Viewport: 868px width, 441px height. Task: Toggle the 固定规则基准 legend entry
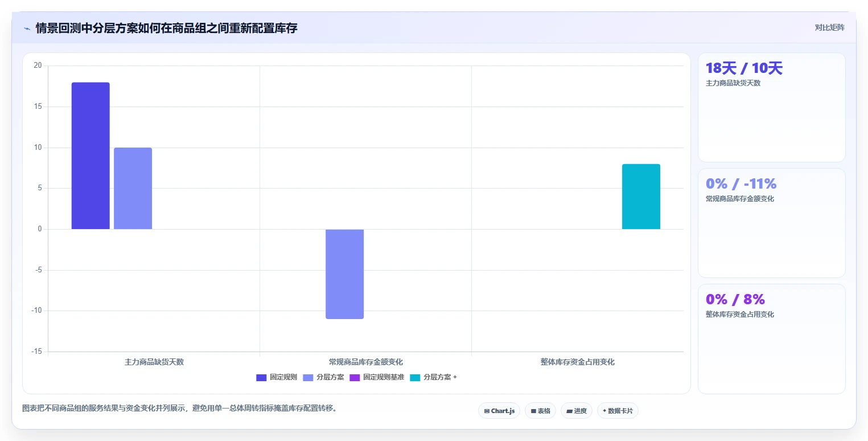pyautogui.click(x=377, y=377)
